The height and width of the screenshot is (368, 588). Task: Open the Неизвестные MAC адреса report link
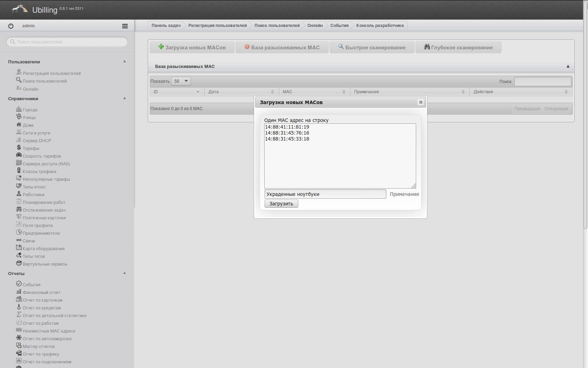pos(49,331)
